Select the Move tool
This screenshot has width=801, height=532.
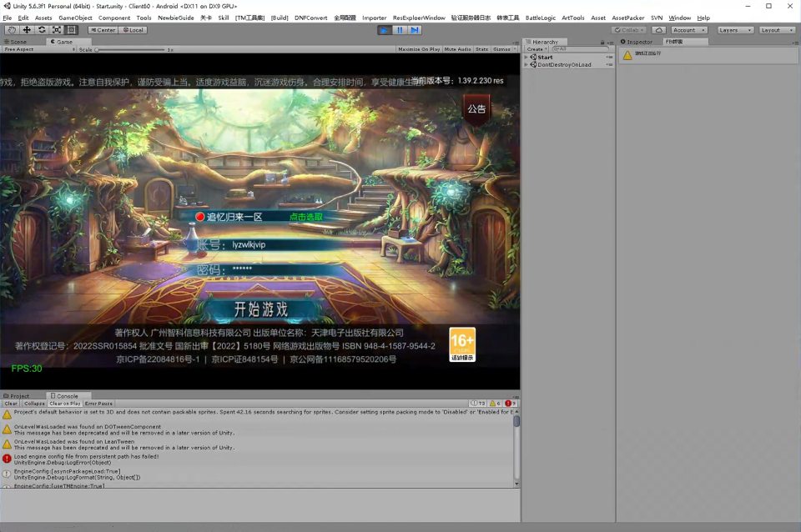[27, 30]
